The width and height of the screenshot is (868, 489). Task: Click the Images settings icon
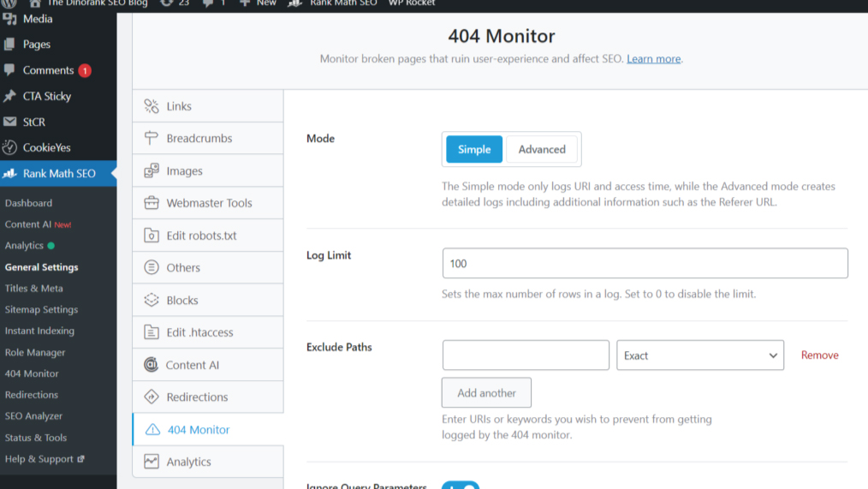click(152, 171)
